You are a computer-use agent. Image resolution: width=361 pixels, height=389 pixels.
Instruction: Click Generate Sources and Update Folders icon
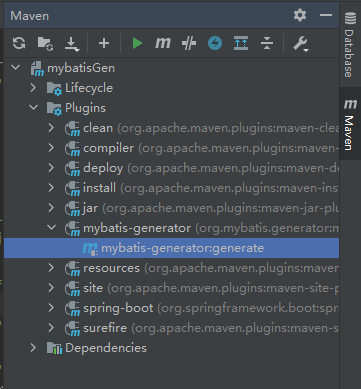[x=45, y=43]
